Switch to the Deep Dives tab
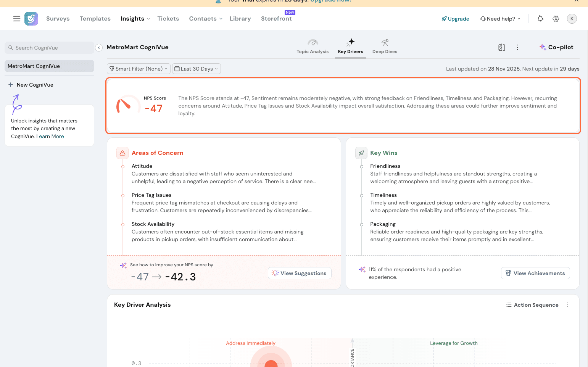The height and width of the screenshot is (367, 588). (x=385, y=47)
